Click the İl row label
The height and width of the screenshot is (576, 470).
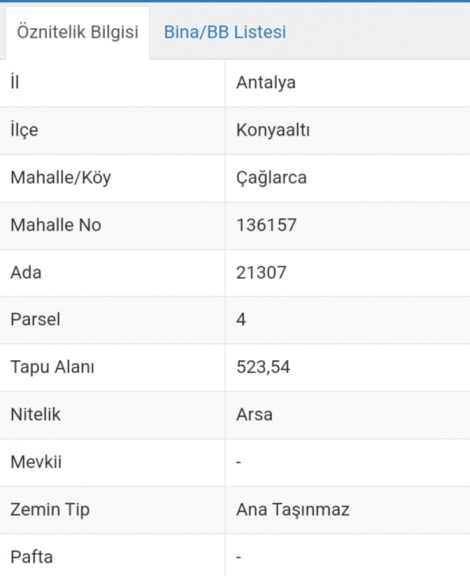15,82
